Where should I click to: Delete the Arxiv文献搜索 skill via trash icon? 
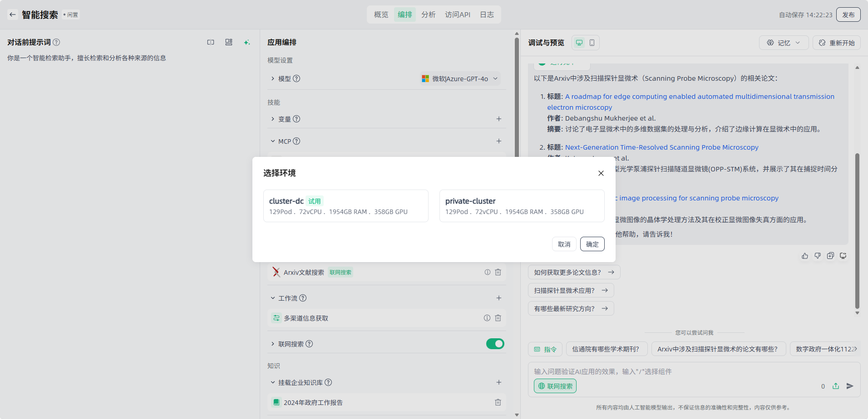click(x=498, y=272)
